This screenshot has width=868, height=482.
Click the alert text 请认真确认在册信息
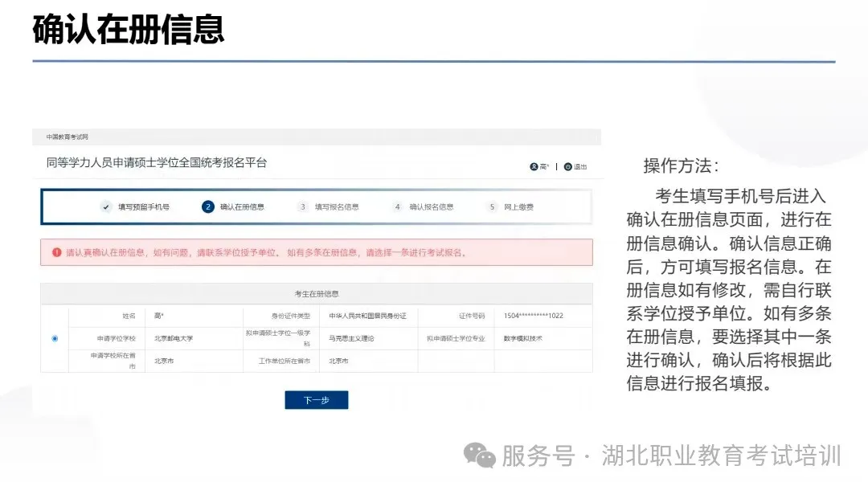click(x=105, y=252)
